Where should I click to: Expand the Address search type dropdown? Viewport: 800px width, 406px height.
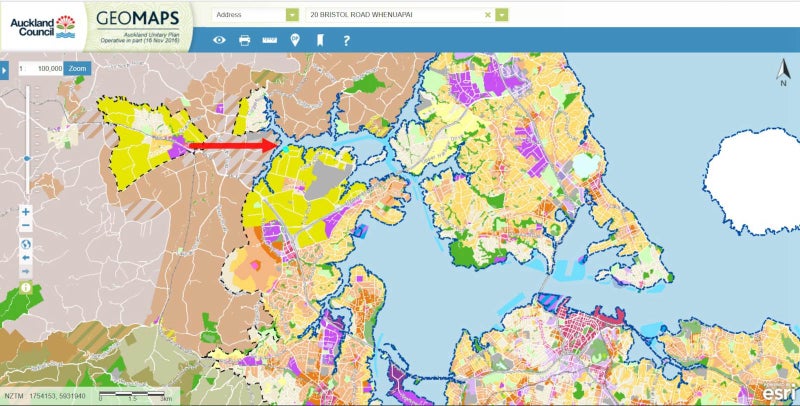[292, 15]
